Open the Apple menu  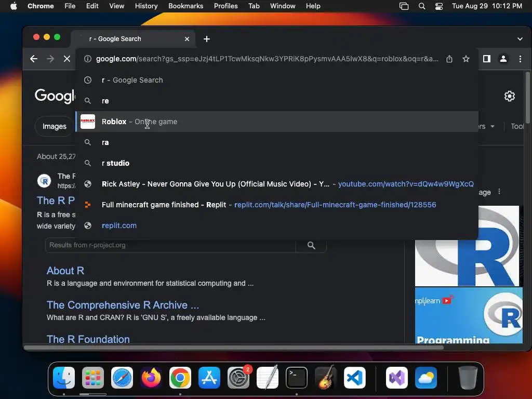14,6
